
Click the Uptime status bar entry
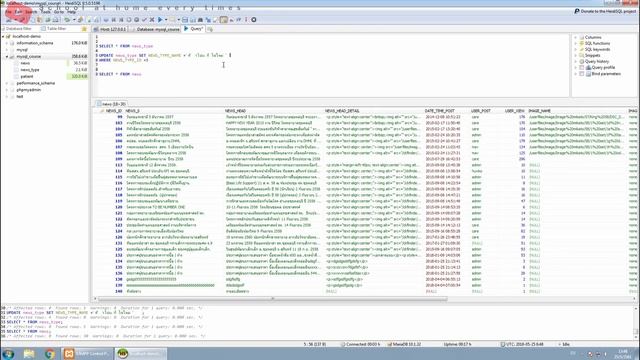pos(457,344)
